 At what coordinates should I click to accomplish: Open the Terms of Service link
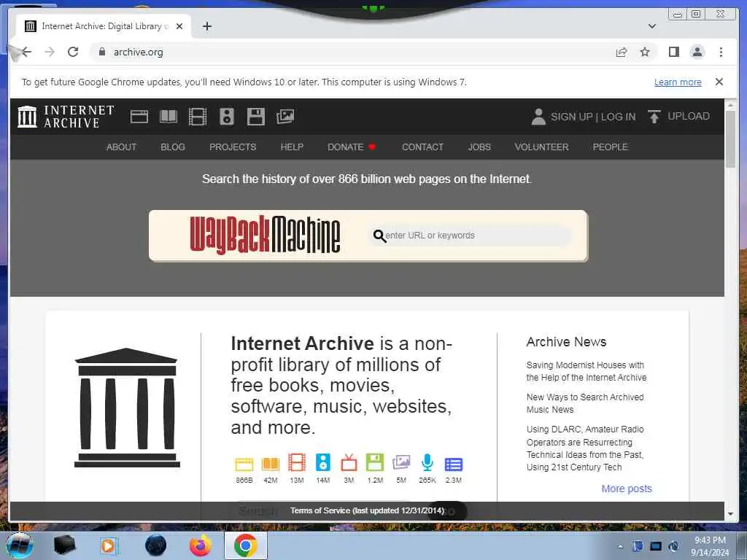point(368,510)
